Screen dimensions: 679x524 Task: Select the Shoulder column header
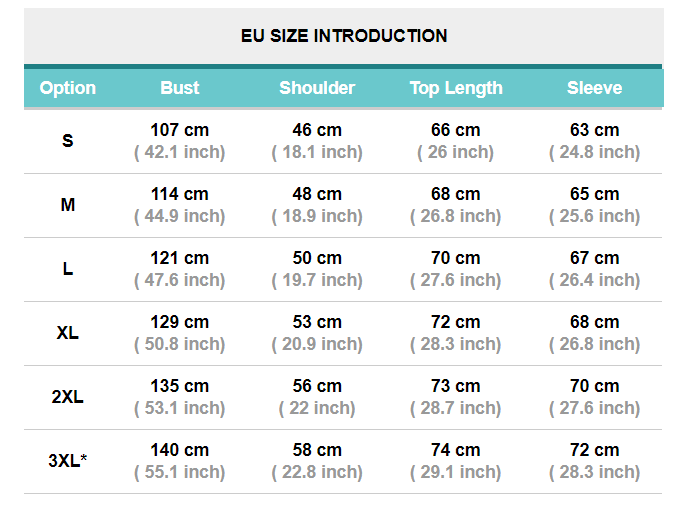point(317,88)
